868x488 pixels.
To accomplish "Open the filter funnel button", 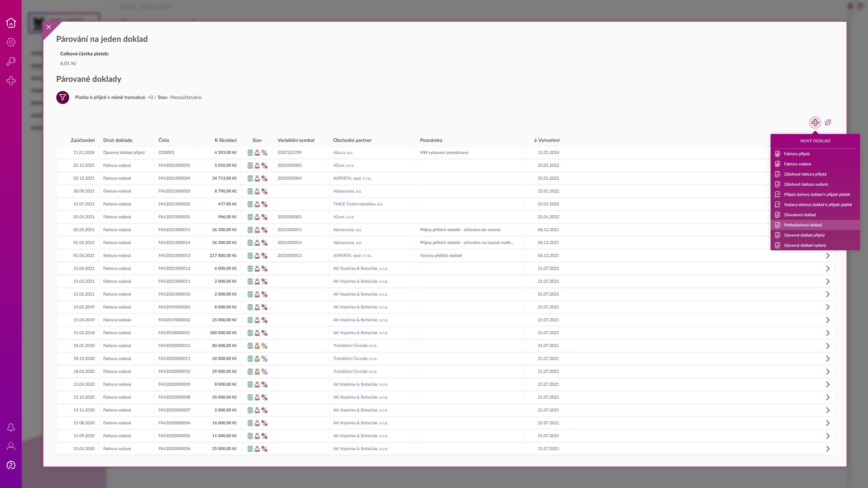I will pyautogui.click(x=63, y=97).
